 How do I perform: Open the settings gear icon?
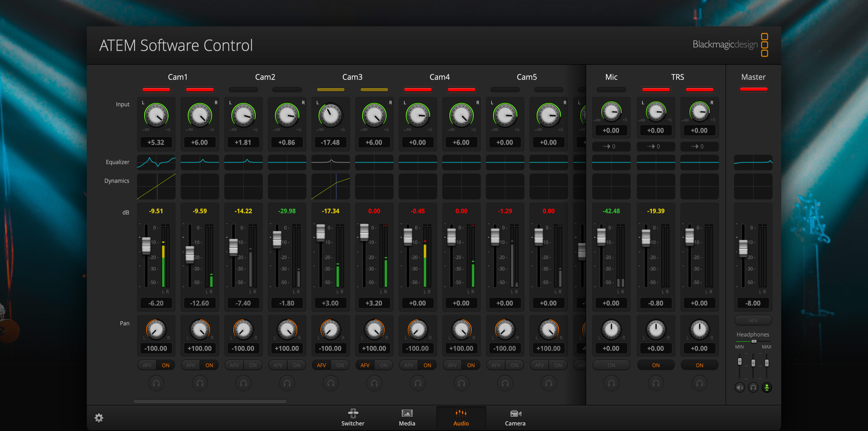tap(99, 418)
